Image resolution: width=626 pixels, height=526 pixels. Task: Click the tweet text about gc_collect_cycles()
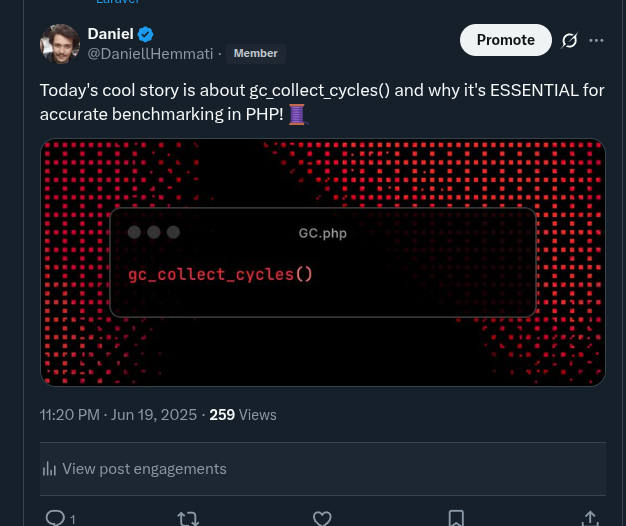click(321, 90)
